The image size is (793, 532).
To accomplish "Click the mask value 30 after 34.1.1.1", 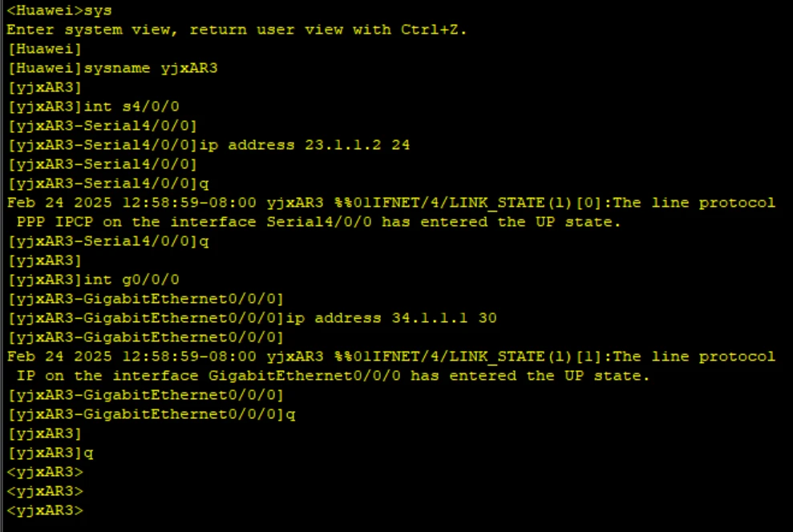I will pos(488,318).
